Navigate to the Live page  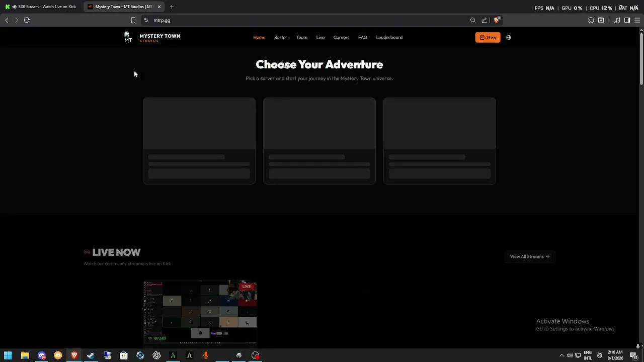320,37
